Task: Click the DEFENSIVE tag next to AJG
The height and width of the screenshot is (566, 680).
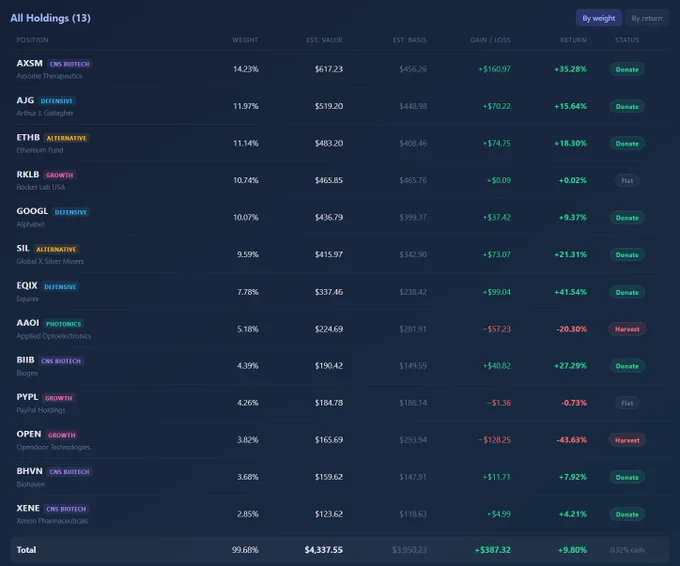Action: coord(57,101)
